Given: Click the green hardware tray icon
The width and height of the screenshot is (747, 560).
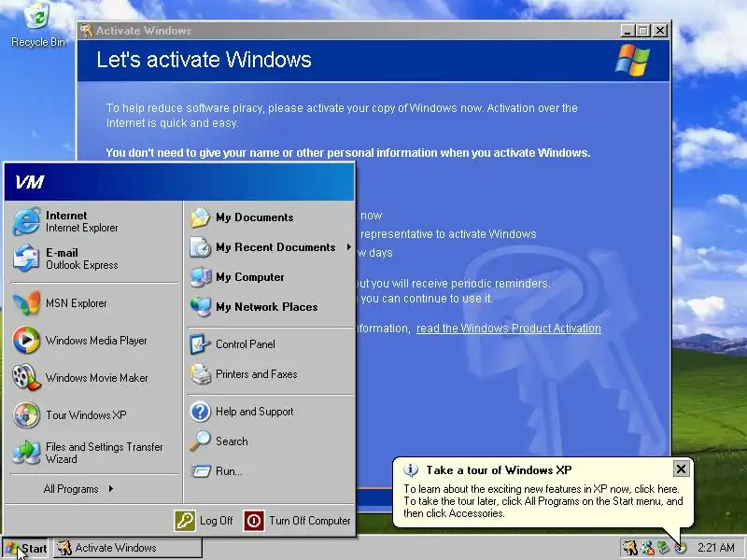Looking at the screenshot, I should pyautogui.click(x=664, y=548).
